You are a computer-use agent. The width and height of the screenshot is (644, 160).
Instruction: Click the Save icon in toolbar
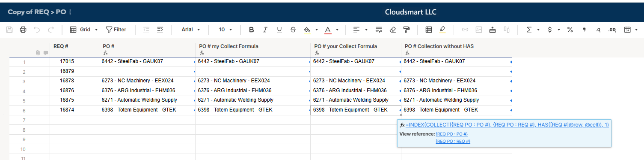point(9,30)
